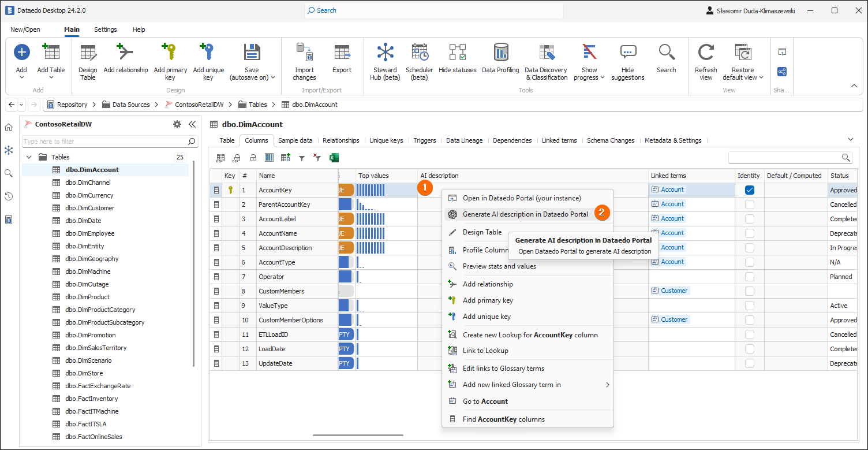This screenshot has width=868, height=450.
Task: Switch to the Sample data tab
Action: click(295, 140)
